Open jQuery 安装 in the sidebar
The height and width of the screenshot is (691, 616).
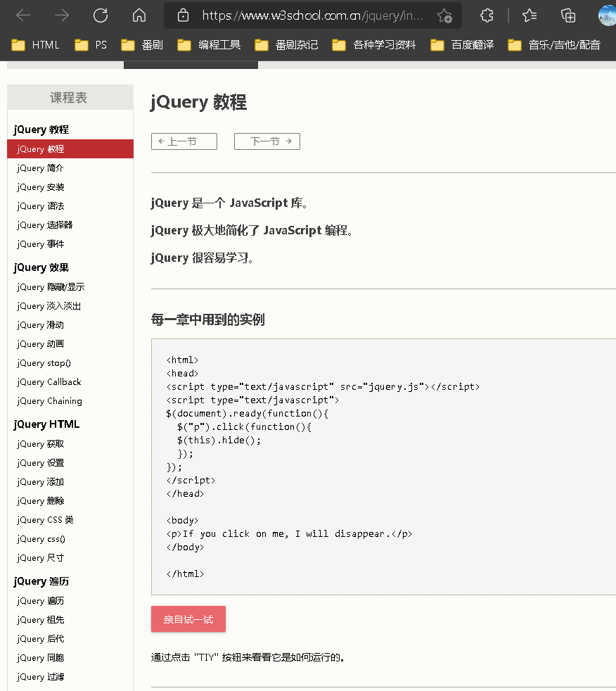(41, 187)
